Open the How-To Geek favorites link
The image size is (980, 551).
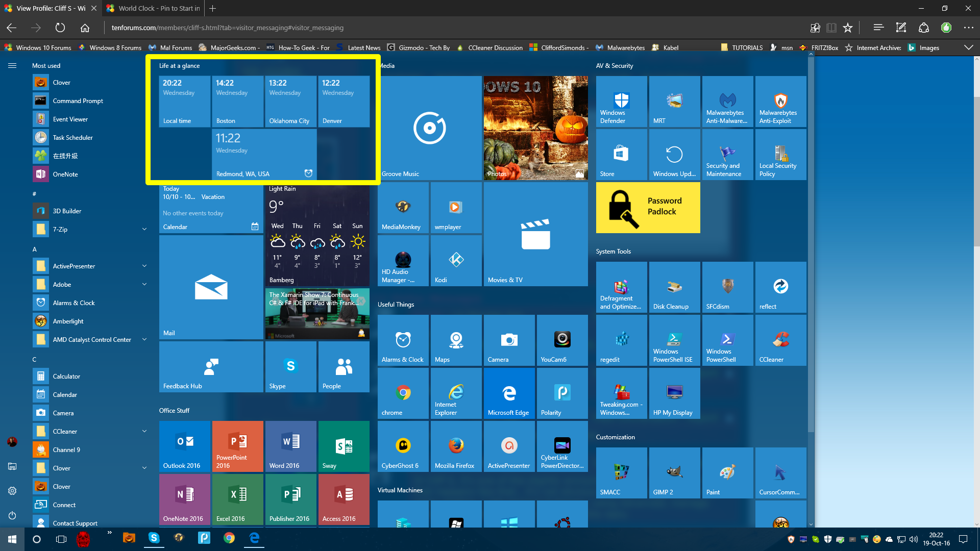click(298, 47)
